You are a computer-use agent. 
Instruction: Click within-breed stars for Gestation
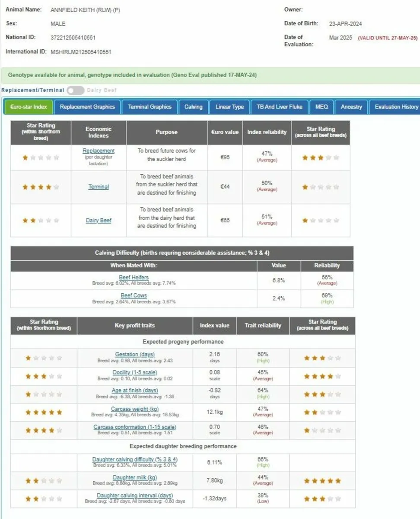[44, 358]
